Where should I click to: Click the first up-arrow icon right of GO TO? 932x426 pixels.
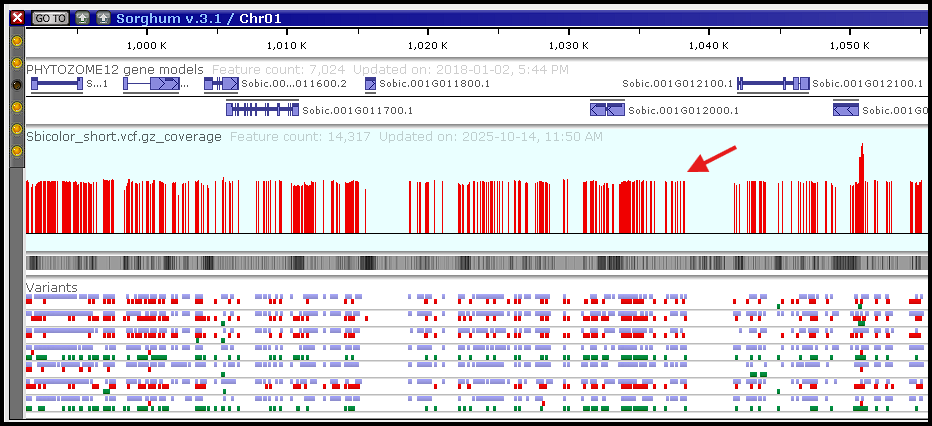pos(82,18)
